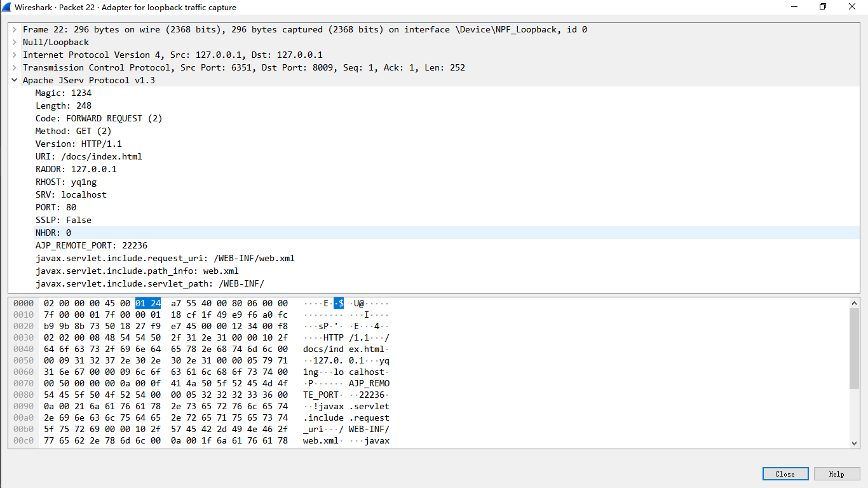
Task: Expand the Frame 22 tree row
Action: click(x=14, y=29)
